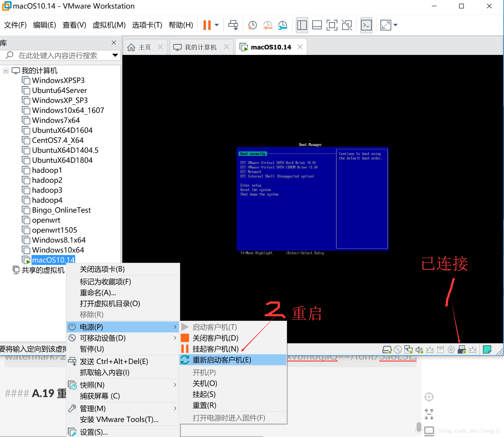Close the 主页 tab

pyautogui.click(x=160, y=47)
